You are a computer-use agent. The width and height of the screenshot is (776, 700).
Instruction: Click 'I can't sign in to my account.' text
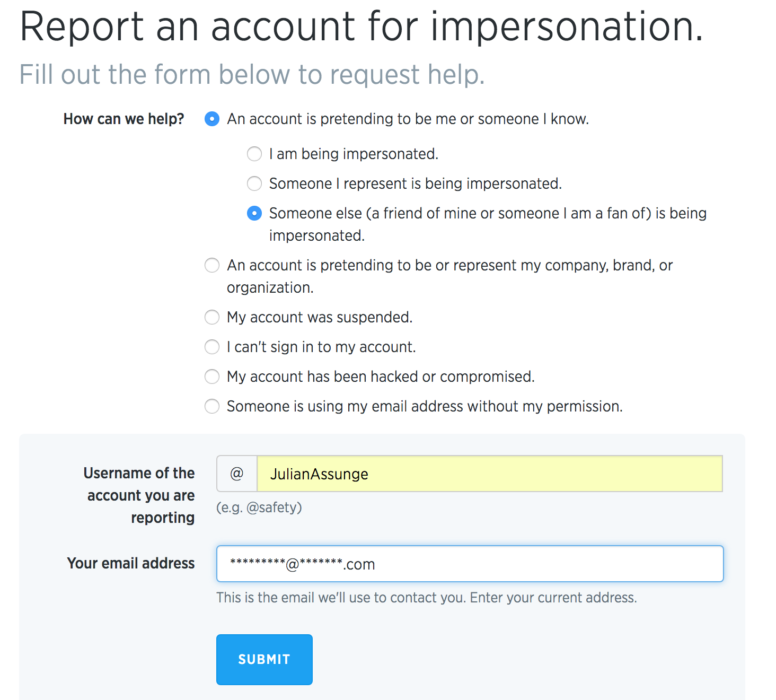[321, 347]
